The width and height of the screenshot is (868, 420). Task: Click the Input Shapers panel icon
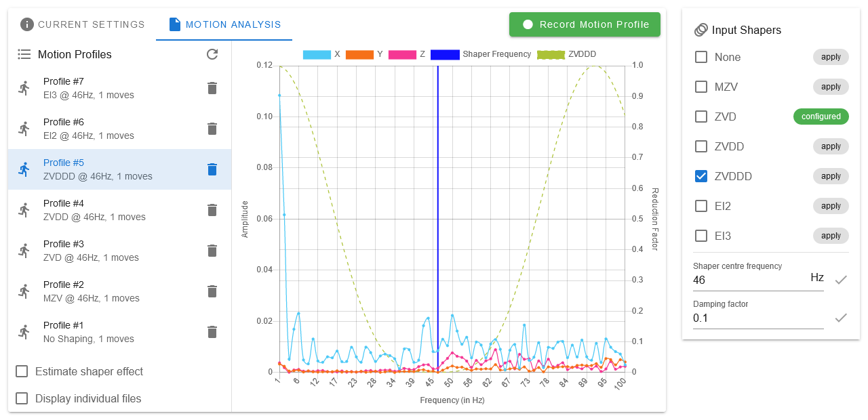701,30
